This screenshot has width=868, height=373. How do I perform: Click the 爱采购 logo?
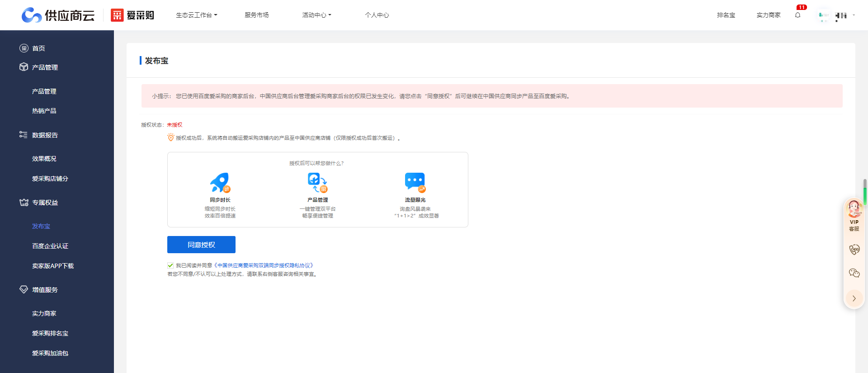132,15
